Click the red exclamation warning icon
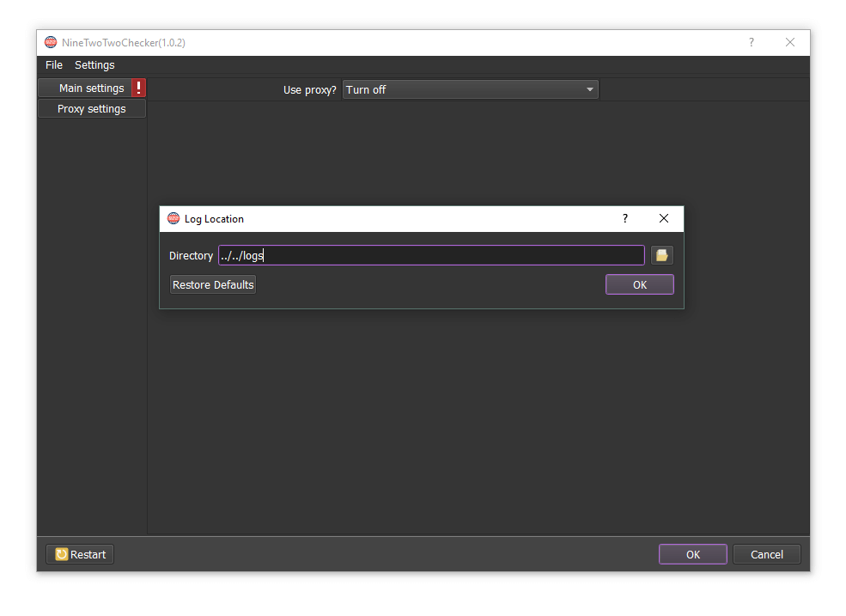846x616 pixels. [139, 88]
